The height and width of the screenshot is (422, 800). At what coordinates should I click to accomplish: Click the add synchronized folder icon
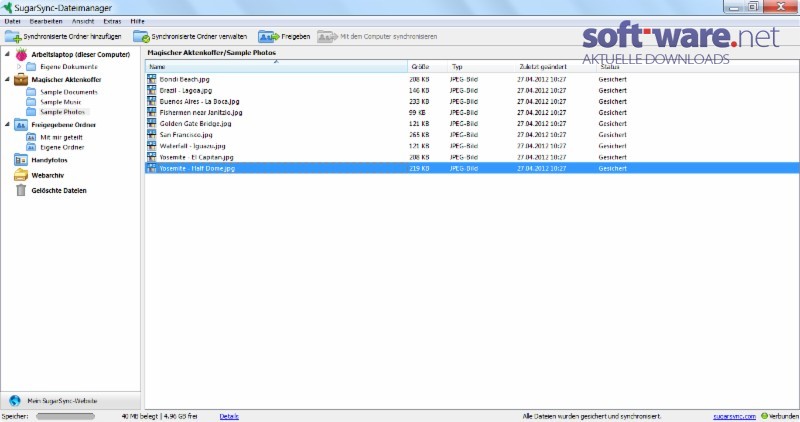point(13,37)
